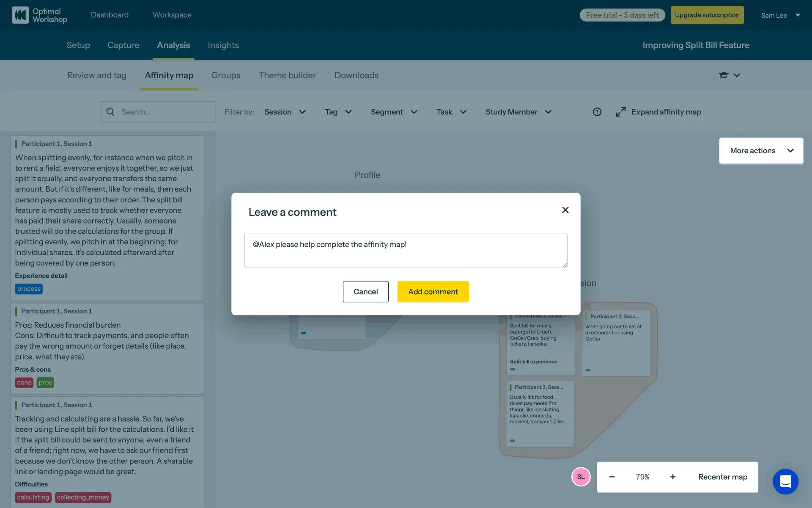Screen dimensions: 812x508
Task: Click the Cancel button in dialog
Action: (365, 292)
